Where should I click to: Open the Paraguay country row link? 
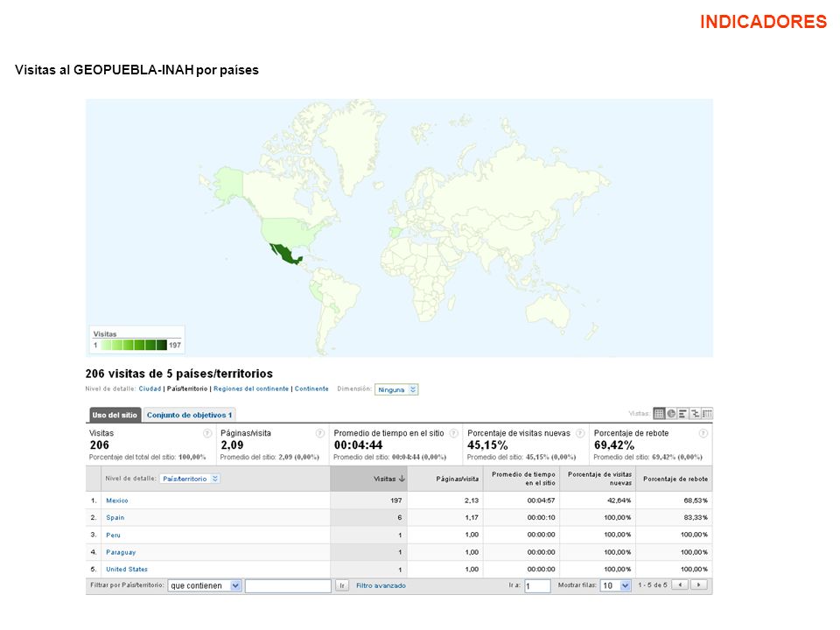click(121, 552)
